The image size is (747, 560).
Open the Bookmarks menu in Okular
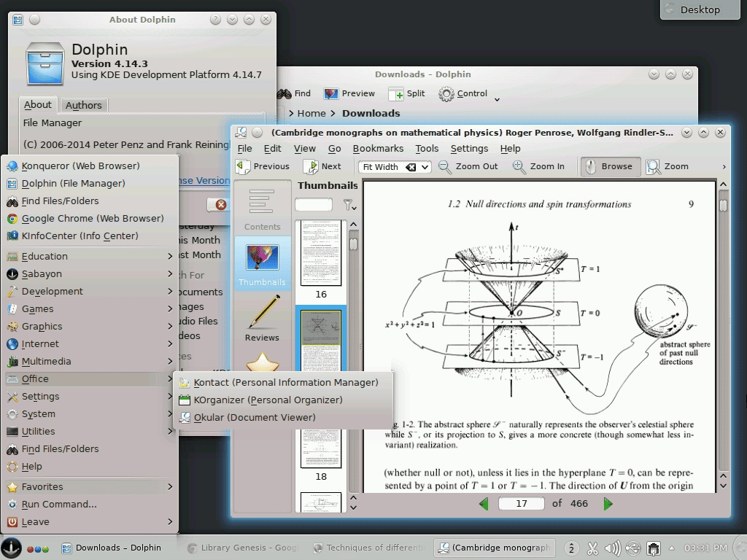[x=379, y=149]
